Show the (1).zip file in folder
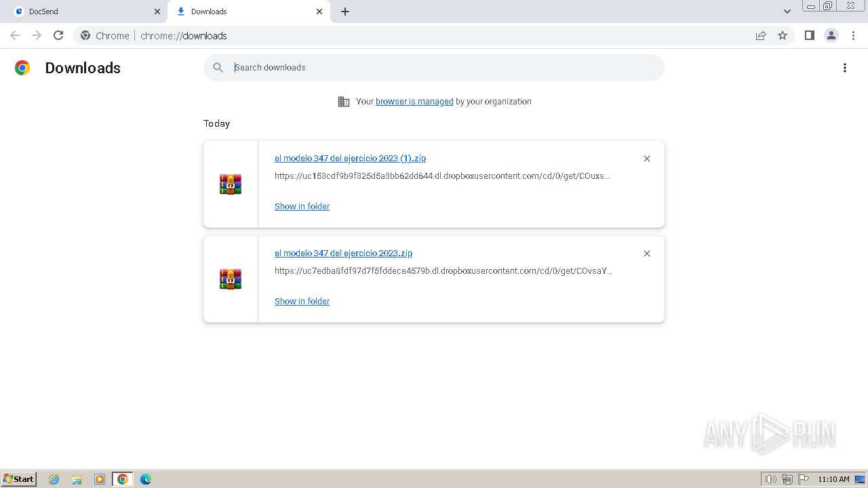Screen dimensions: 868x488 302,206
